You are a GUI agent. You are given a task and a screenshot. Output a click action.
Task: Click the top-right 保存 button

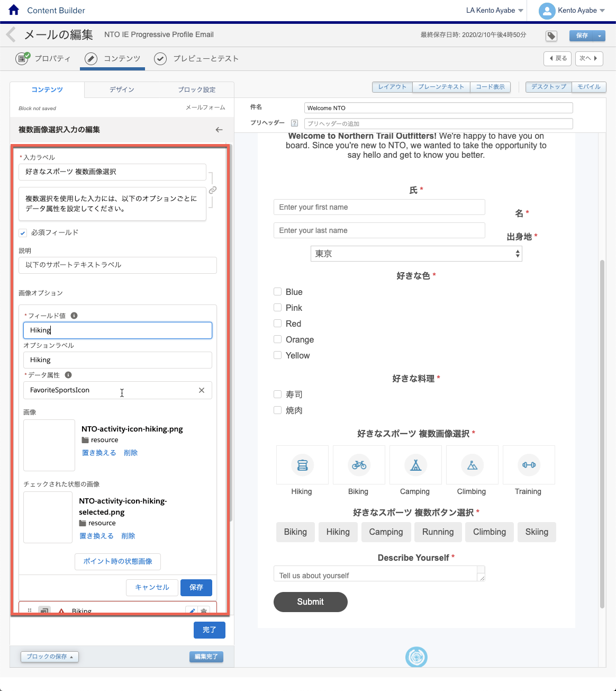pos(582,35)
